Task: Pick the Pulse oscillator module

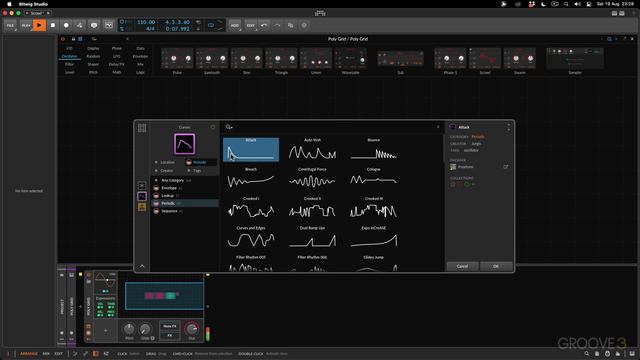Action: pos(177,59)
